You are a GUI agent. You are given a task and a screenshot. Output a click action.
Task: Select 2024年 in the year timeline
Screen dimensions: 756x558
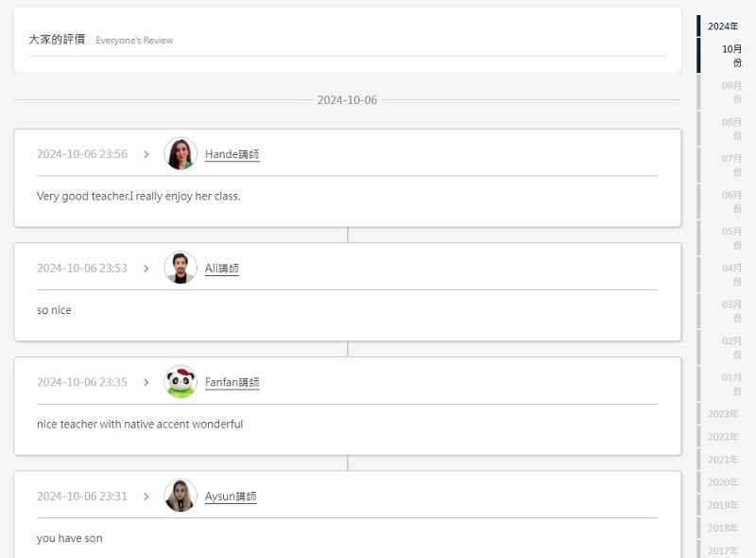[x=723, y=26]
